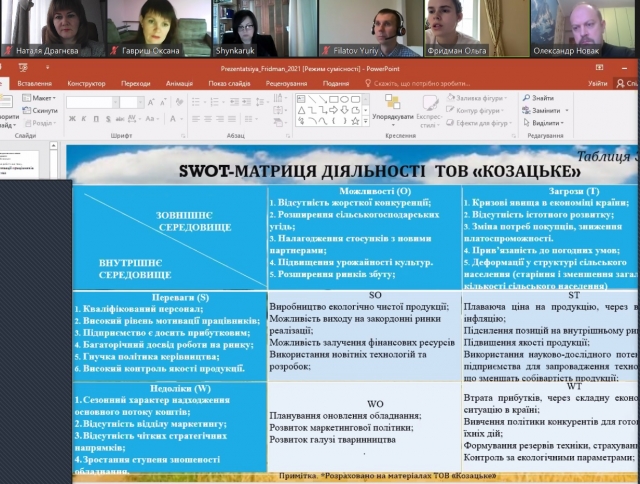This screenshot has height=484, width=640.
Task: Click the Quick Styles (Експрес-стилі) icon
Action: point(429,104)
